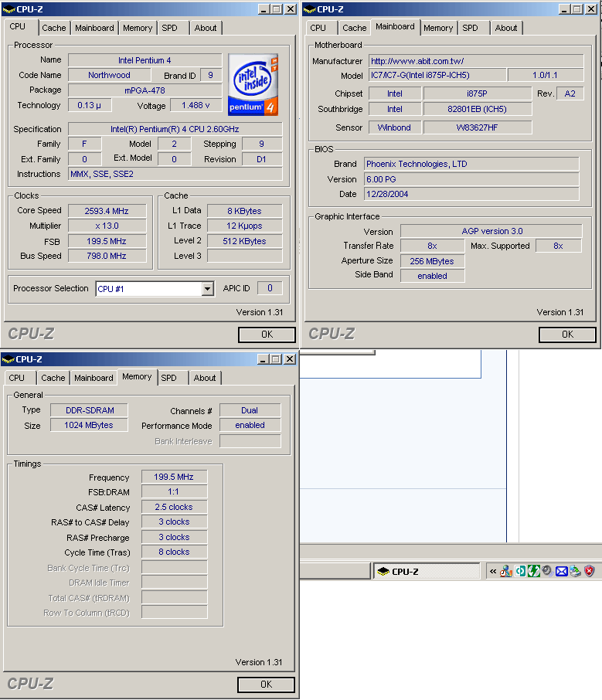Click the 1:1 FSB:DRAM ratio value
Screen dimensions: 602x700
pyautogui.click(x=174, y=491)
